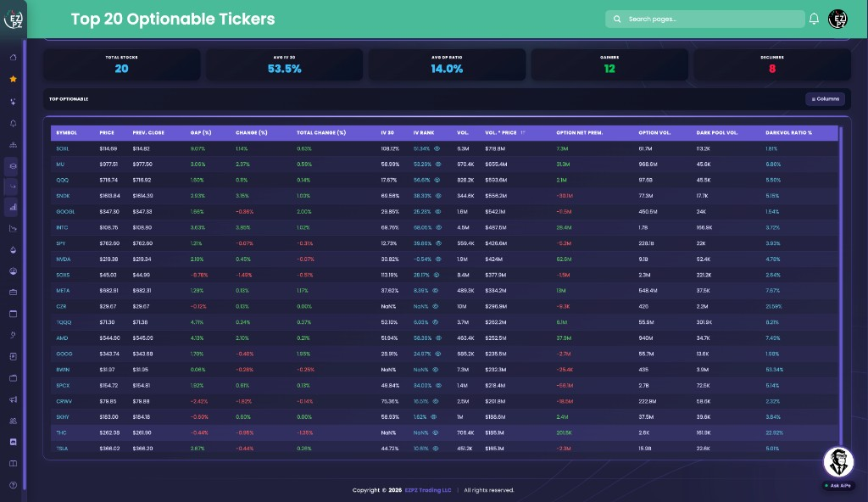Open the briefcase portfolio sidebar icon
Image resolution: width=868 pixels, height=502 pixels.
pos(14,292)
